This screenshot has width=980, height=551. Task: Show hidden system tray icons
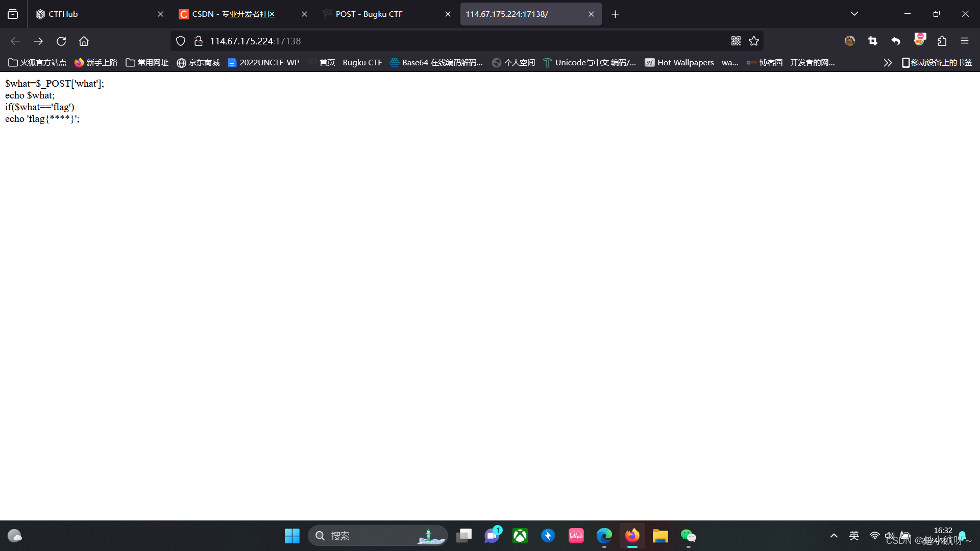[834, 536]
